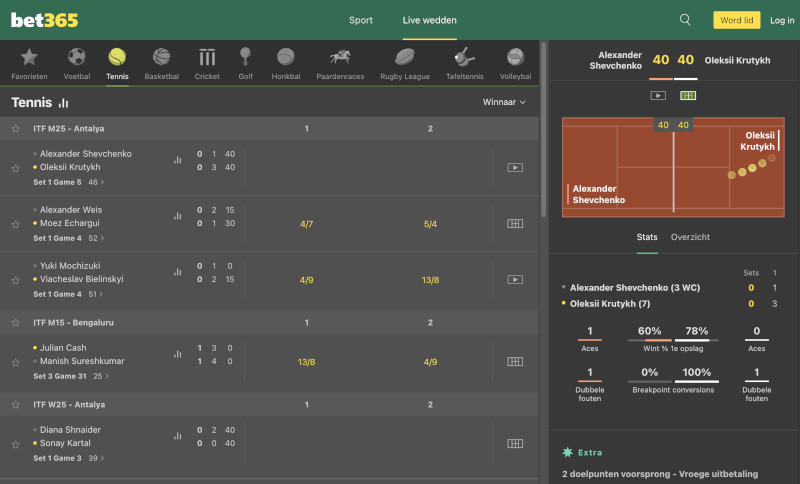Bet 13/8 odds on Julian Cash
The height and width of the screenshot is (484, 800).
tap(307, 362)
